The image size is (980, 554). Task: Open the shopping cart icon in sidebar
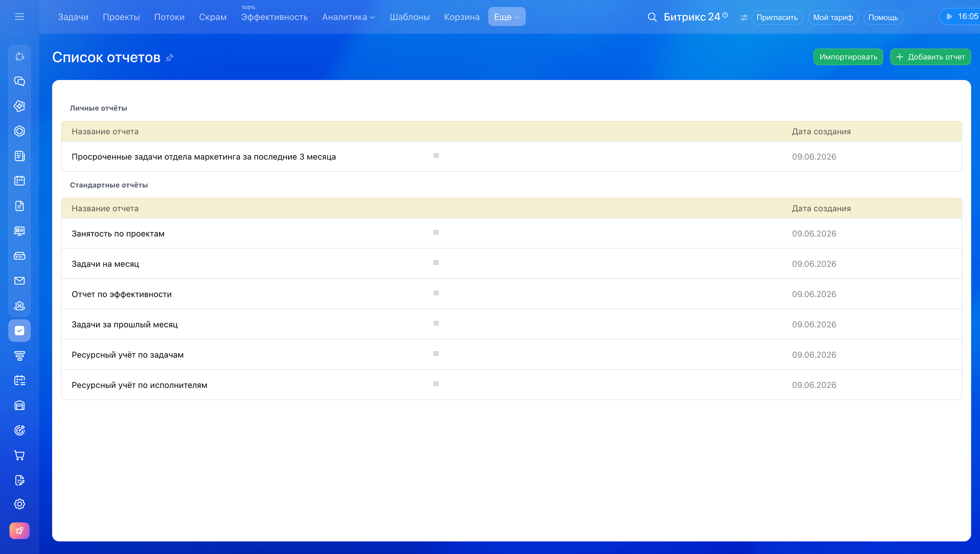tap(19, 455)
